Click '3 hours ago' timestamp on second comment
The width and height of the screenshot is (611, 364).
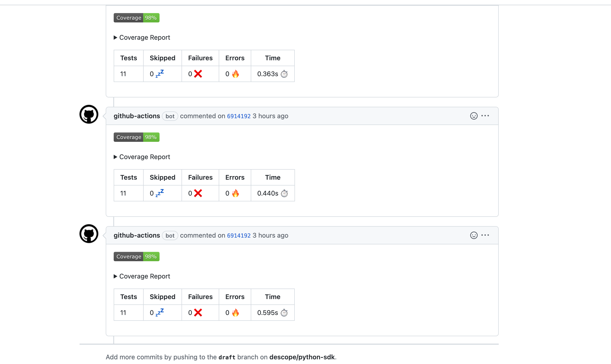[x=270, y=116]
